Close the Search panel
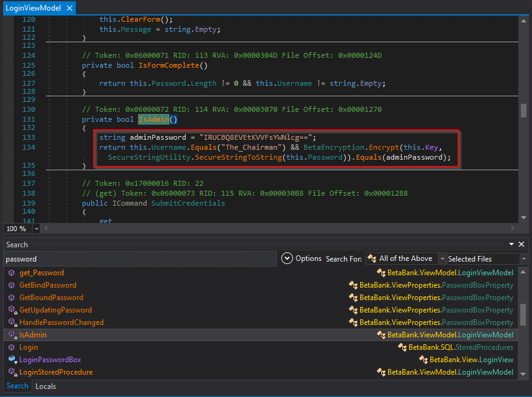 [x=521, y=245]
